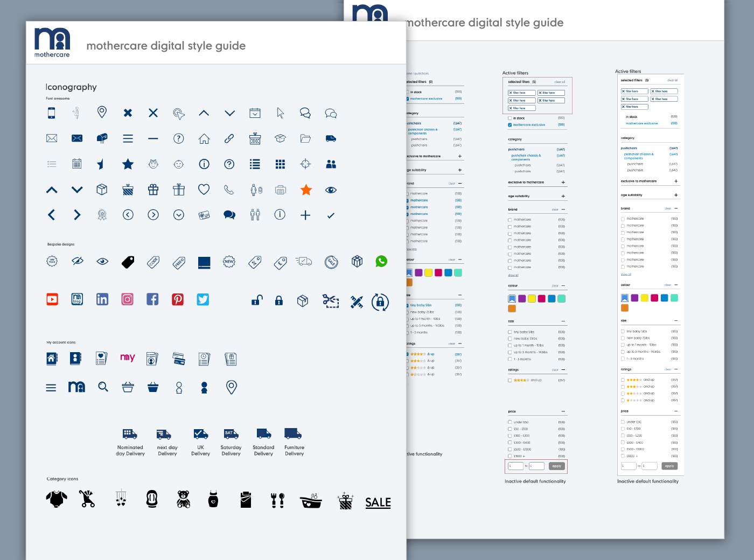Click the filled shopping basket icon

pos(153,387)
